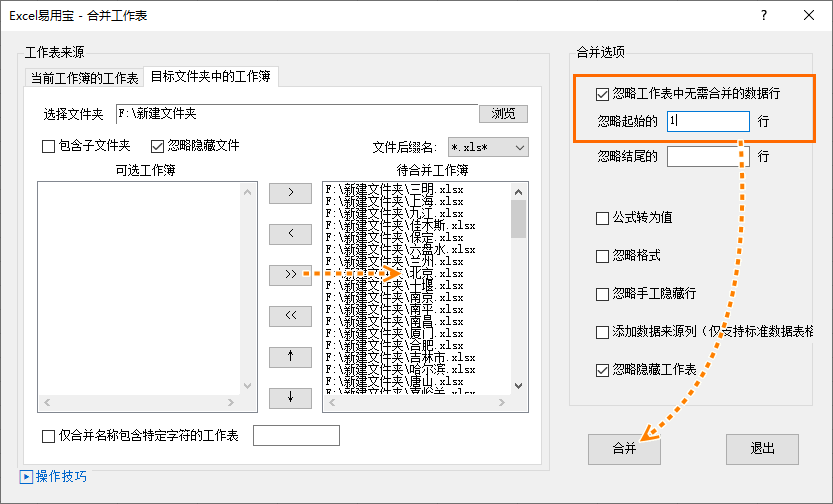833x504 pixels.
Task: Select 九江.xlsx in merge list
Action: [x=394, y=213]
